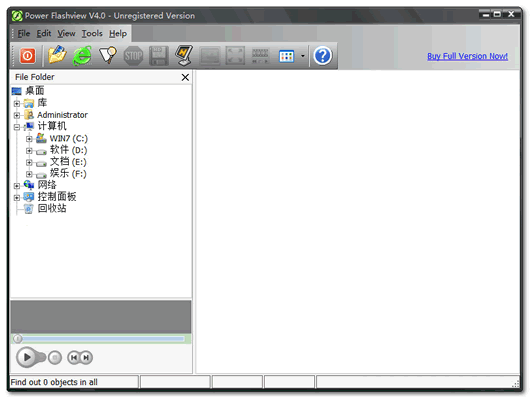Select the WIN7 (C:) drive icon
The height and width of the screenshot is (399, 530).
pos(41,138)
